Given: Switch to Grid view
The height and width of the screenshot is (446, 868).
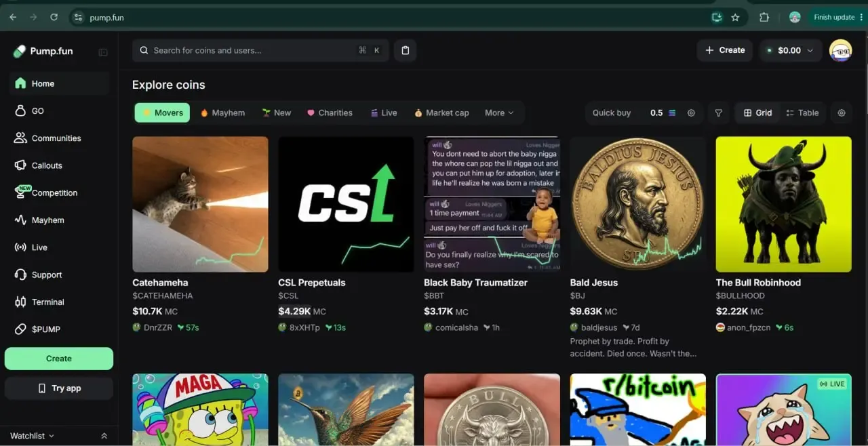Looking at the screenshot, I should [757, 113].
